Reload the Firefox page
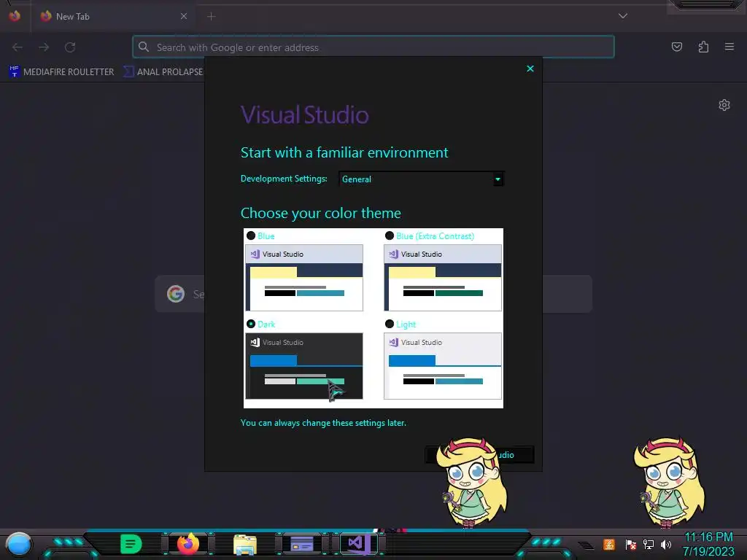Image resolution: width=747 pixels, height=560 pixels. (x=70, y=47)
